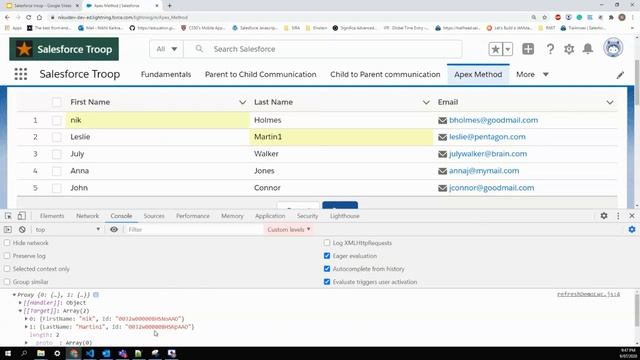
Task: Select the row checkbox for Anna
Action: pos(56,171)
